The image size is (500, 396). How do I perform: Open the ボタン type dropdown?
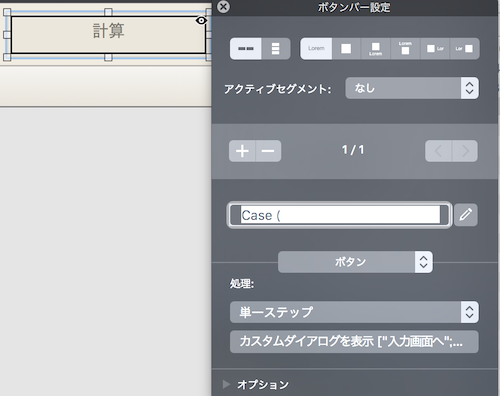point(355,262)
